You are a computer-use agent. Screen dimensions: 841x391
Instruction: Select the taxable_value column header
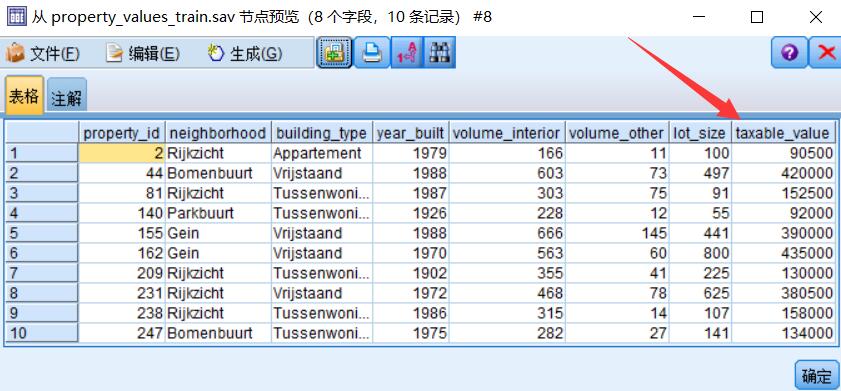pos(783,132)
